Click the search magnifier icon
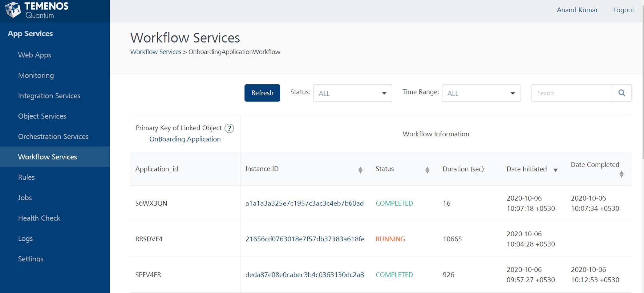Viewport: 644px width, 293px height. point(622,93)
